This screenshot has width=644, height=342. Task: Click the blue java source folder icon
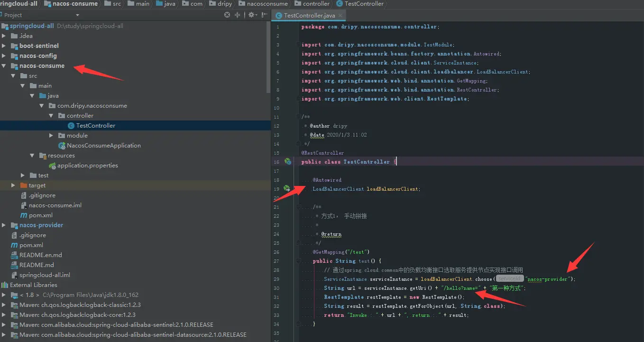(x=43, y=96)
